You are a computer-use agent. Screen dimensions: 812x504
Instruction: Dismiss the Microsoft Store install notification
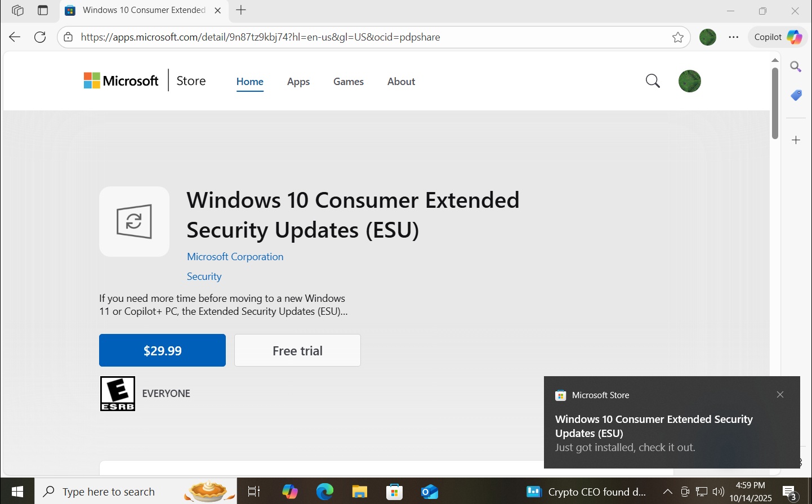[x=780, y=394]
